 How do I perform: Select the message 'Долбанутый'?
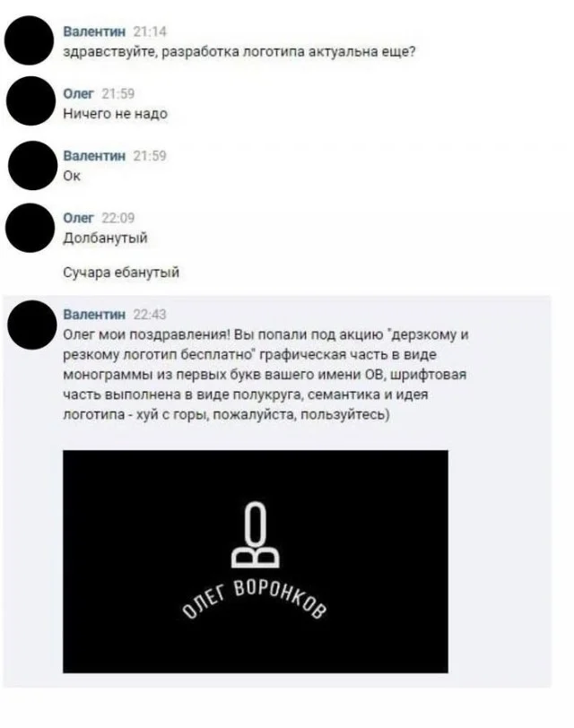[106, 238]
